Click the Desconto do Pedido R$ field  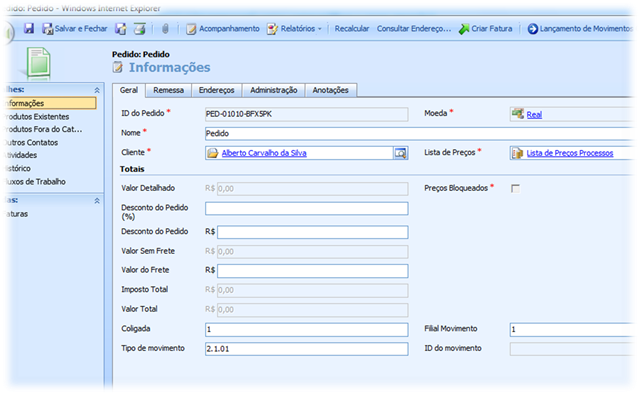[313, 232]
